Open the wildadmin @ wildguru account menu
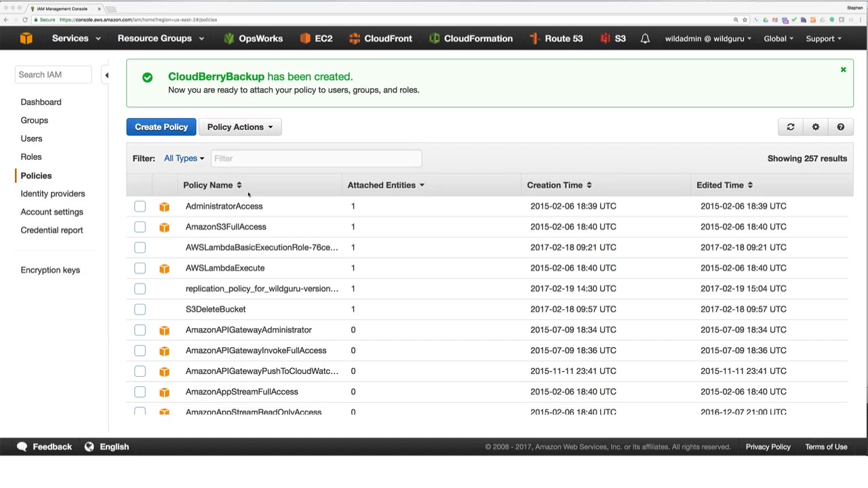Image resolution: width=868 pixels, height=488 pixels. coord(708,39)
